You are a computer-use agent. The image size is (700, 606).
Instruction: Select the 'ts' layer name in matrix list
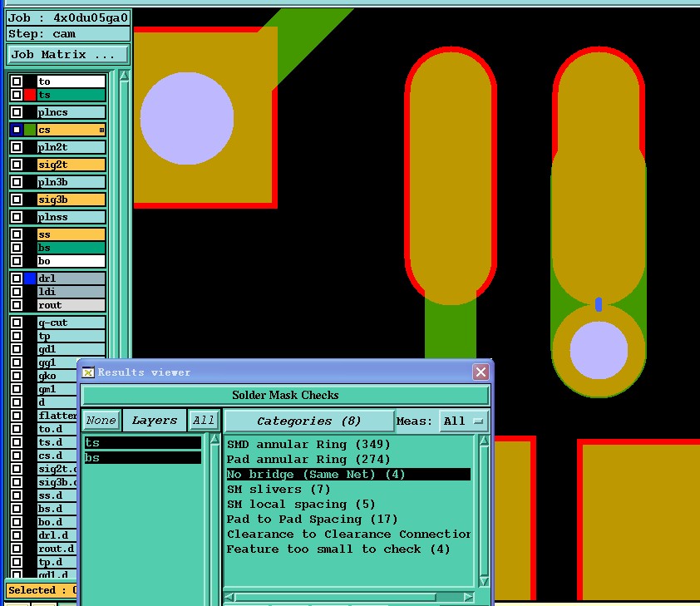click(x=71, y=95)
